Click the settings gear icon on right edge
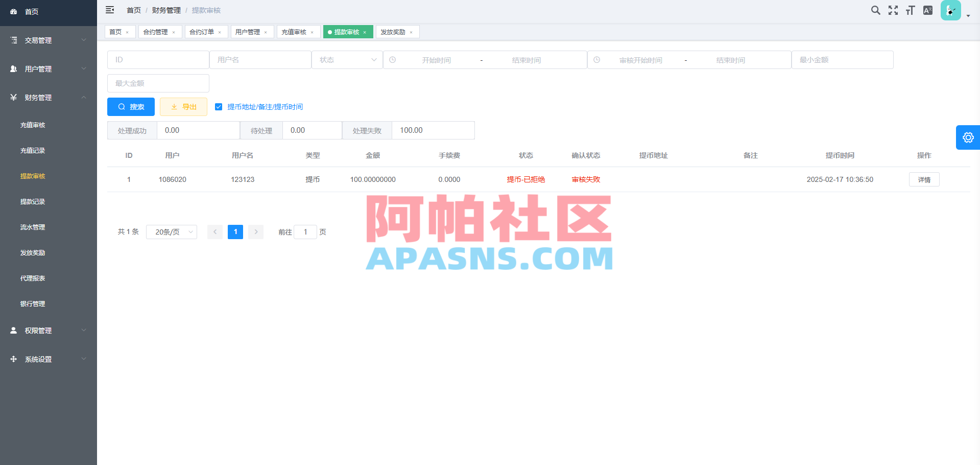Viewport: 980px width, 465px height. pyautogui.click(x=968, y=137)
